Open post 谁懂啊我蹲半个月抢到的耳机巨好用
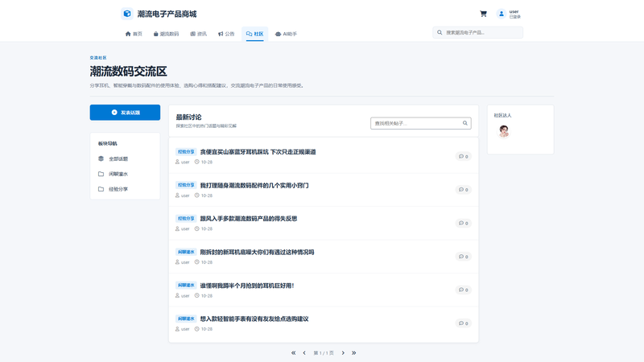This screenshot has width=644, height=362. [247, 286]
